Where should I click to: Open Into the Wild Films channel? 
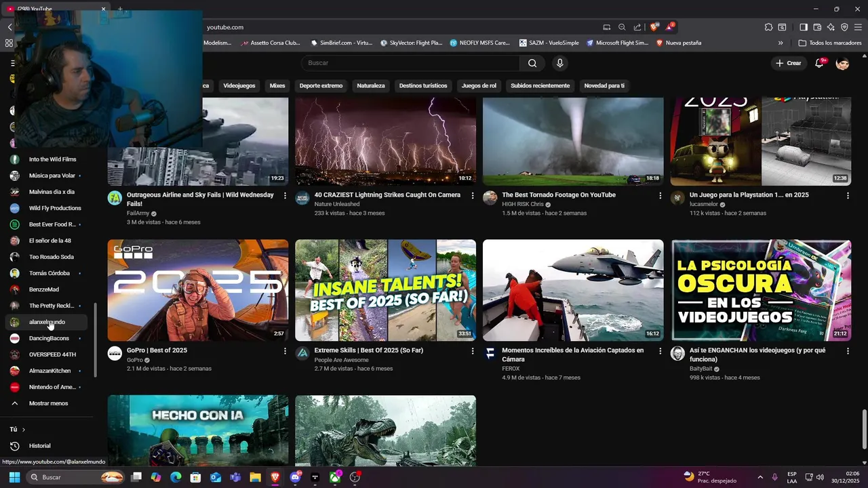[47, 159]
